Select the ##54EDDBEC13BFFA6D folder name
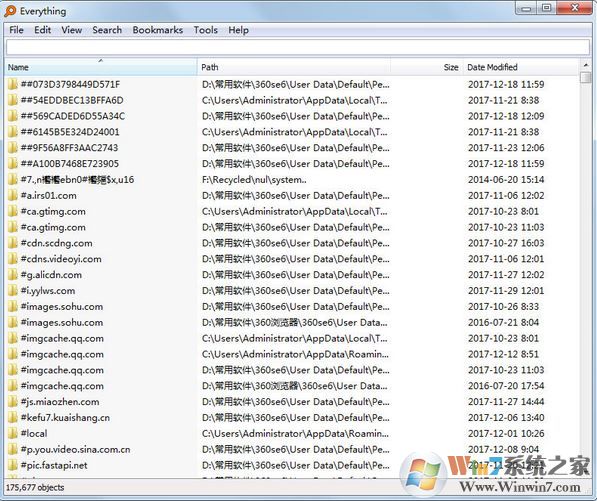 72,100
